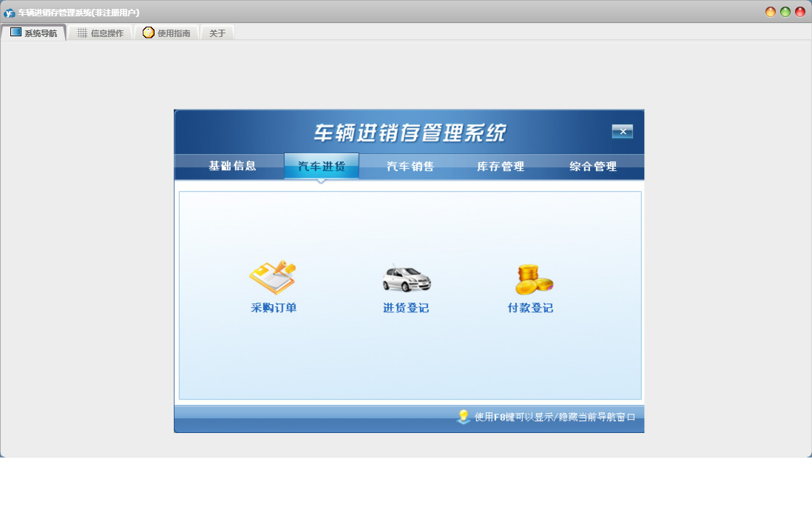The image size is (812, 527).
Task: Click the 进货登记 label
Action: (406, 308)
